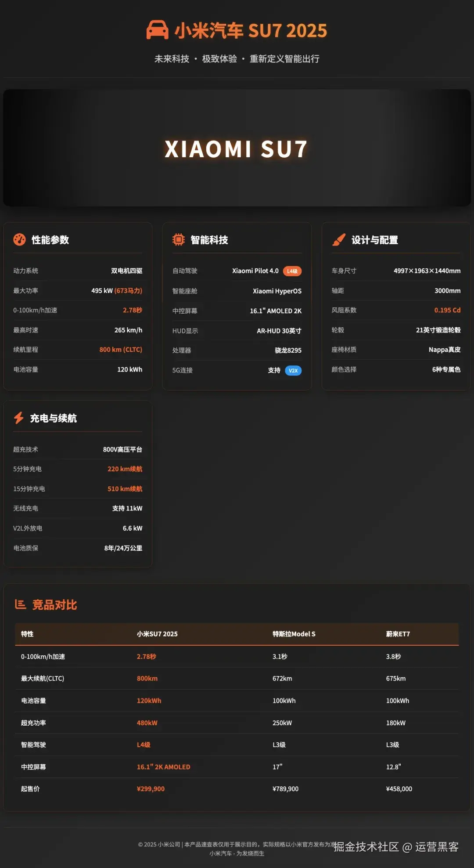Click the 16.1" AMOLED 2K value
474x868 pixels.
coord(276,311)
